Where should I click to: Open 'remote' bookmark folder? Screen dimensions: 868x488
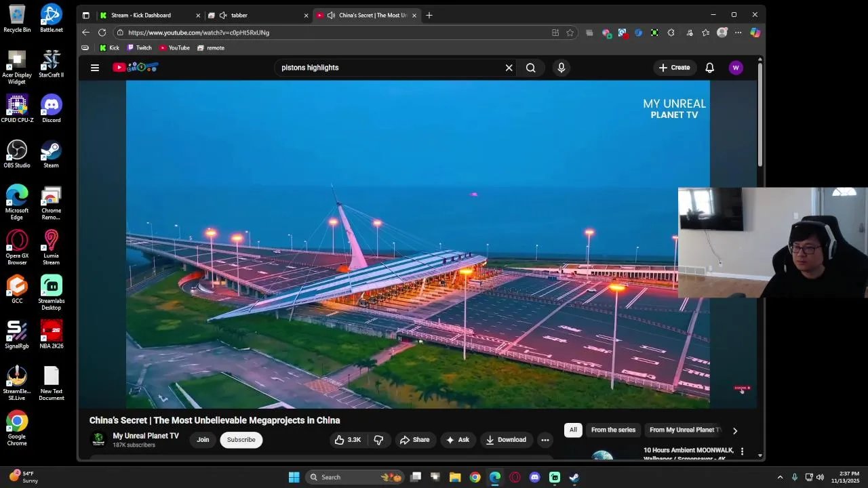coord(210,48)
